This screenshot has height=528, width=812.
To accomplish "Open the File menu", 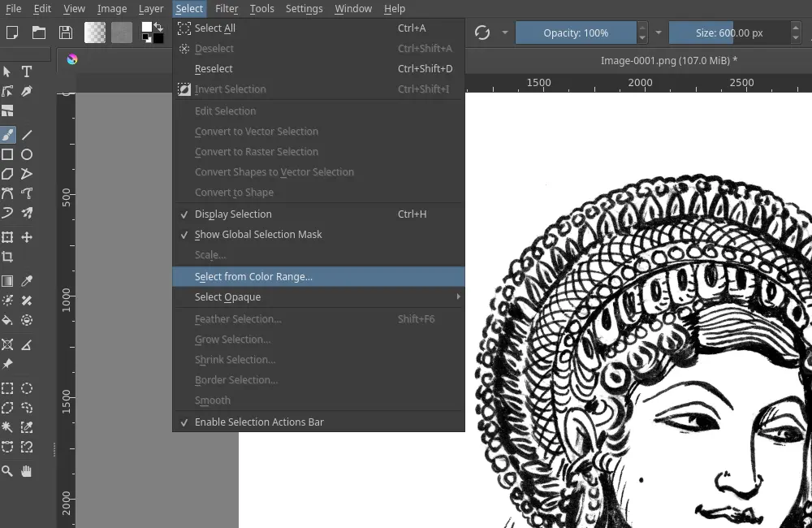I will coord(14,9).
